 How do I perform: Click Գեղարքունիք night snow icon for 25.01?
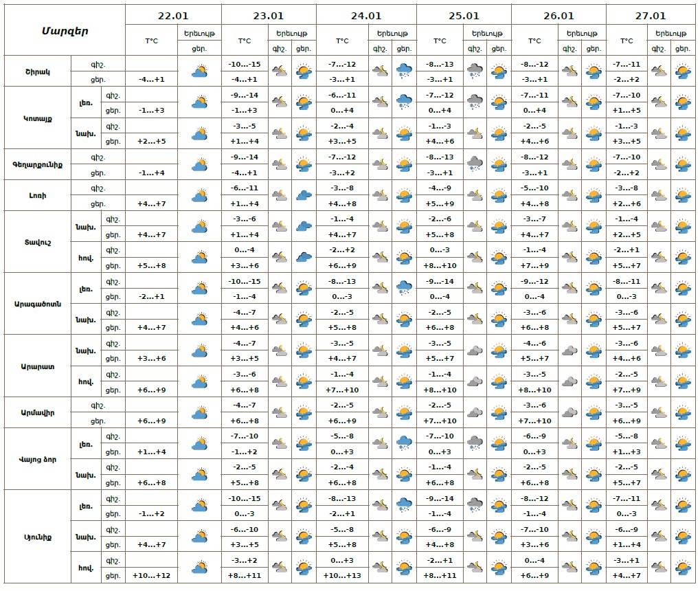tap(475, 164)
